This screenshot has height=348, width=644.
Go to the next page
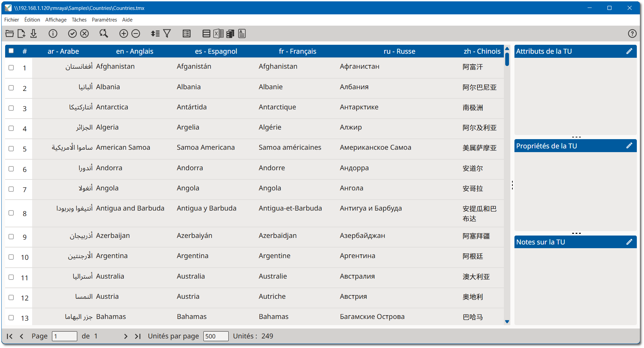click(x=126, y=336)
